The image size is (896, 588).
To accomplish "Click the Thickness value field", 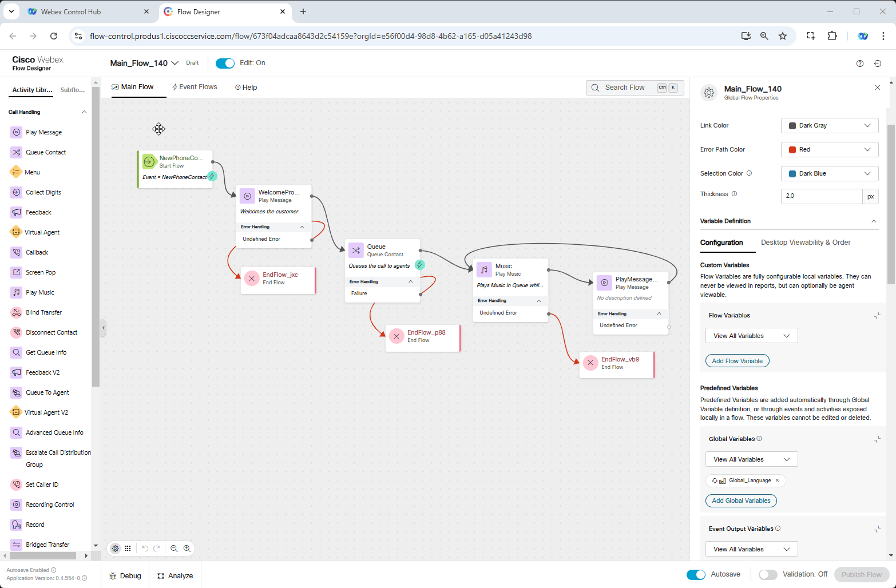I will point(822,196).
